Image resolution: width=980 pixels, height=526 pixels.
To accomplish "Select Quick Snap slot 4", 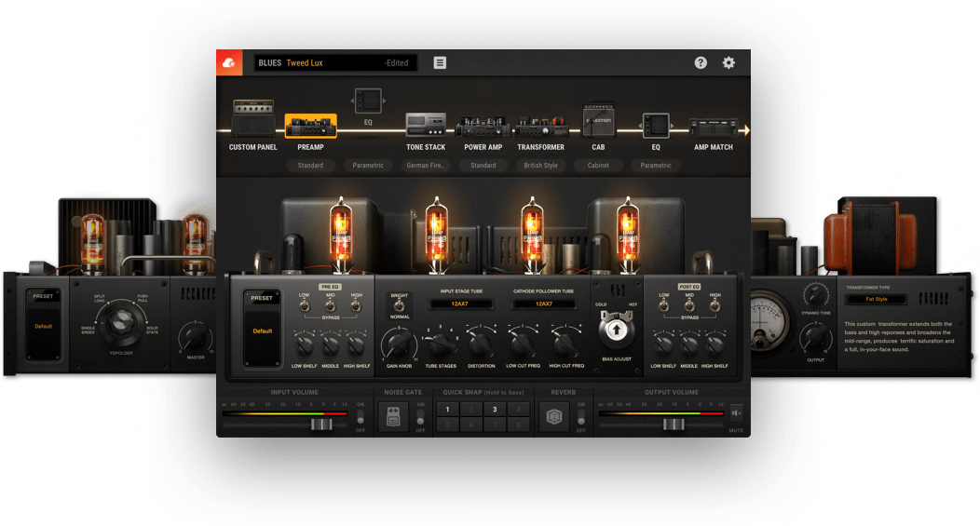I will [518, 410].
